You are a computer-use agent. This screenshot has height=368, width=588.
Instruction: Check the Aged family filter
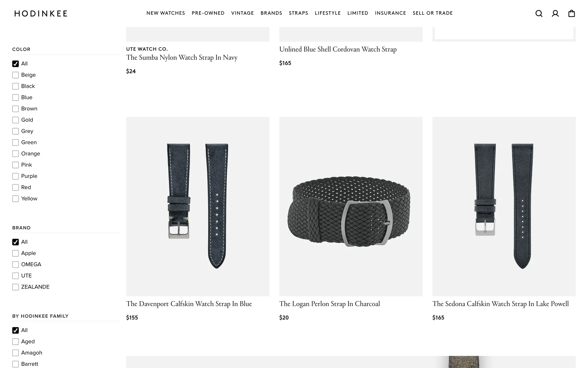pyautogui.click(x=16, y=342)
